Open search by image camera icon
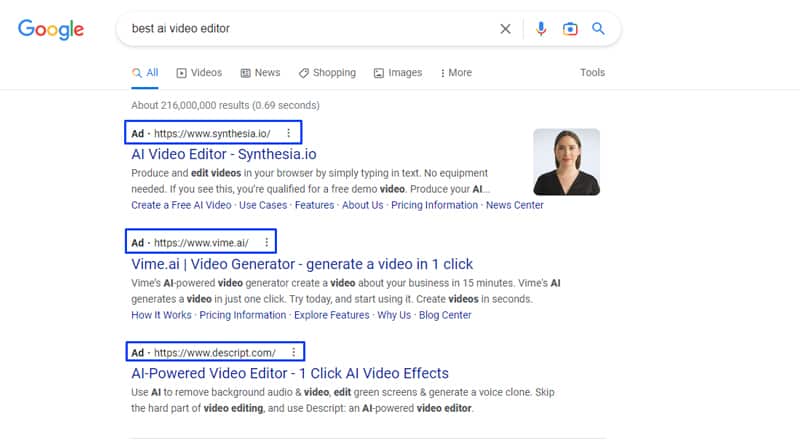 [x=570, y=29]
